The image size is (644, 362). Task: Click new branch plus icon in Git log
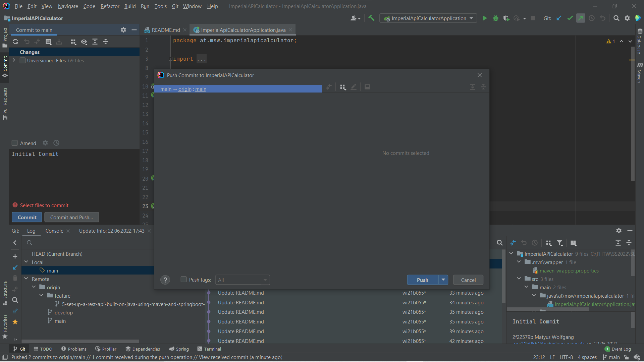tap(15, 256)
